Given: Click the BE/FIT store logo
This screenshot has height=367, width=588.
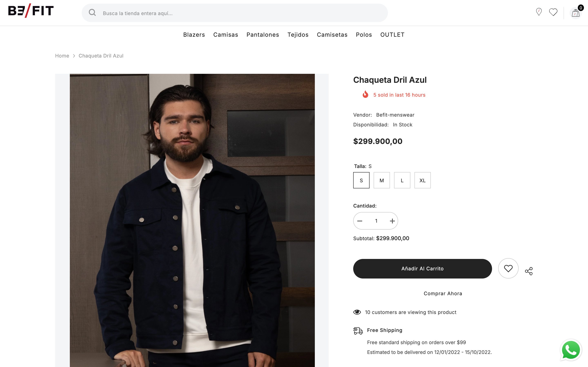Looking at the screenshot, I should [x=30, y=10].
